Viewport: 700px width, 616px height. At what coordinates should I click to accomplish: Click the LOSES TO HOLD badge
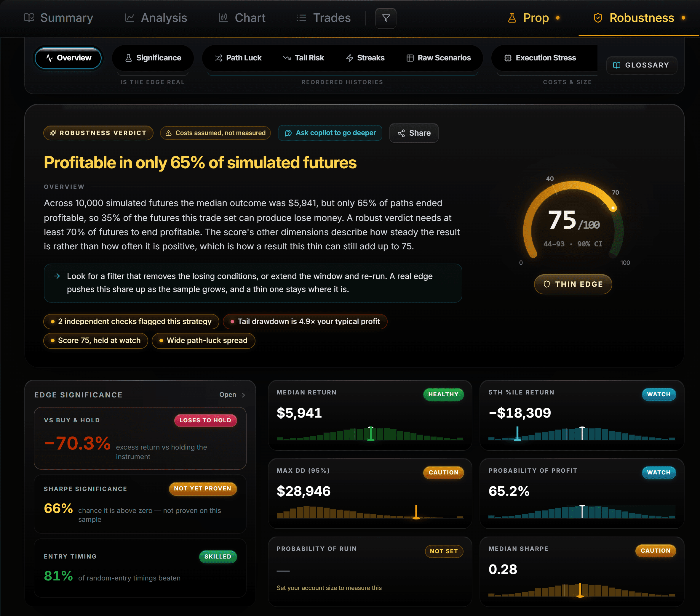pyautogui.click(x=205, y=420)
